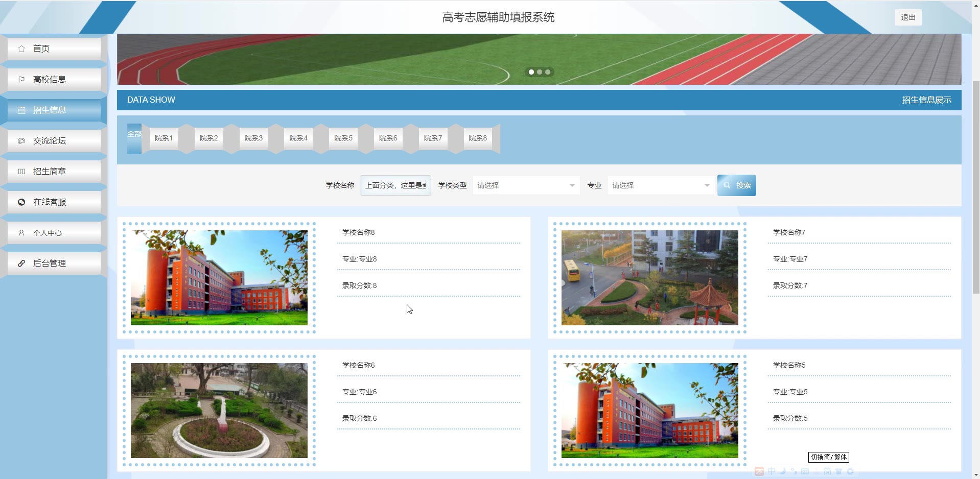This screenshot has width=980, height=479.
Task: Open 在线客服 in sidebar
Action: click(x=54, y=202)
